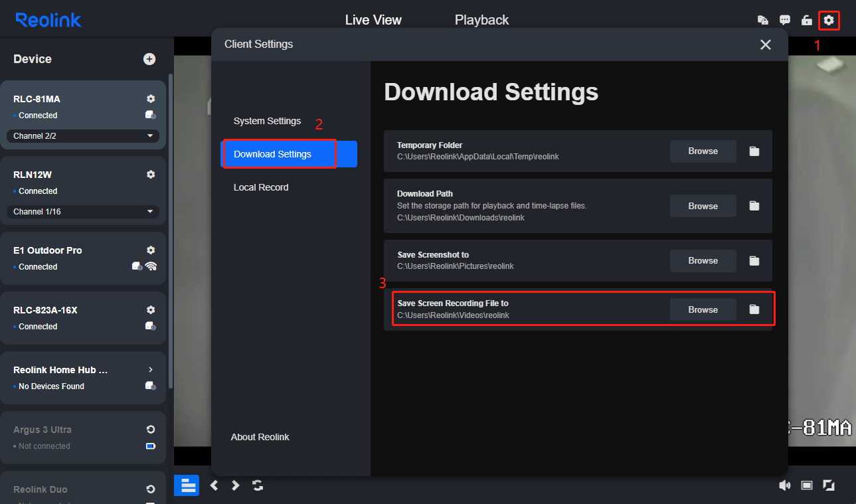The width and height of the screenshot is (856, 504).
Task: Click the Reolink logo
Action: 48,20
